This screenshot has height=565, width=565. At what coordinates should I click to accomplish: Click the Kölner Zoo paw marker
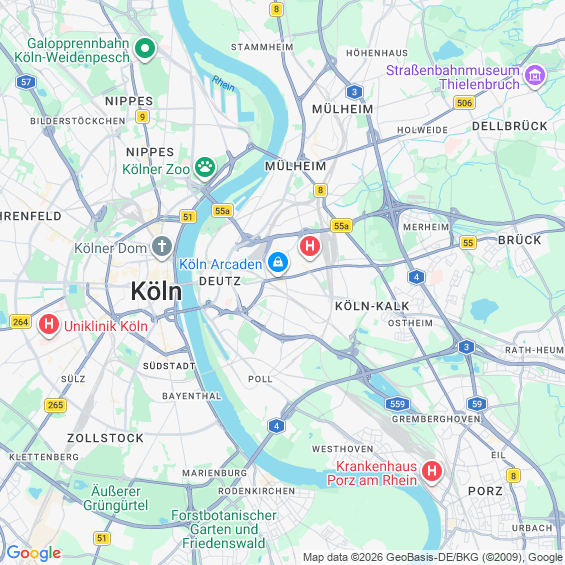[x=205, y=168]
